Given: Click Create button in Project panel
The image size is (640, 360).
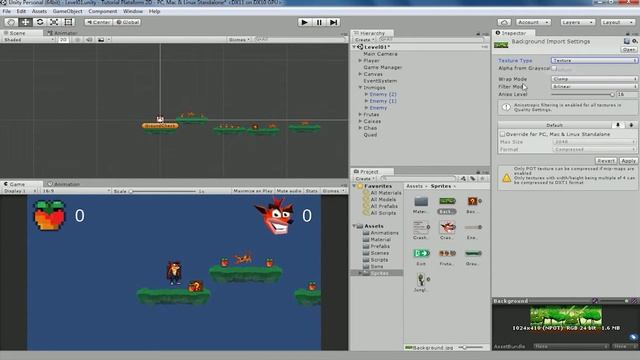Looking at the screenshot, I should [364, 178].
